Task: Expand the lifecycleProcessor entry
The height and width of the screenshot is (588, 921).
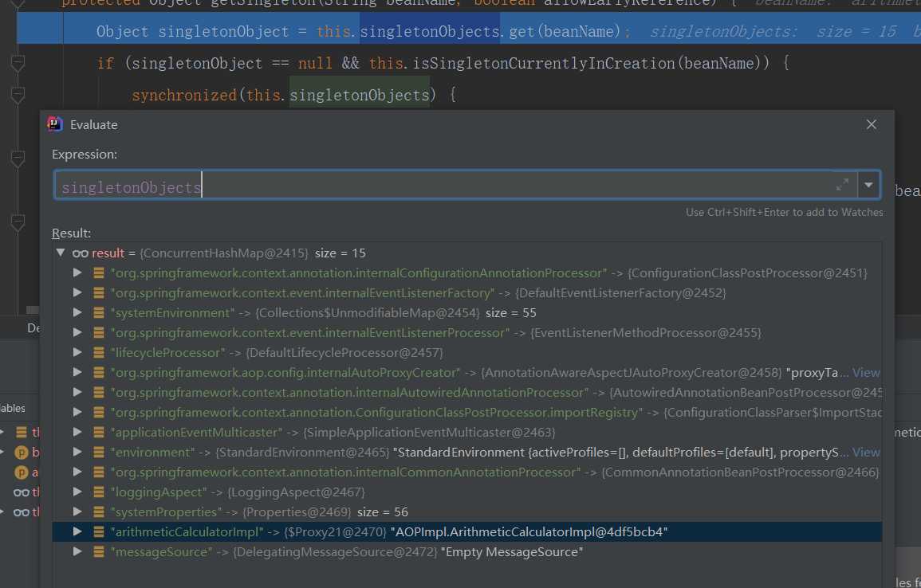Action: 77,353
